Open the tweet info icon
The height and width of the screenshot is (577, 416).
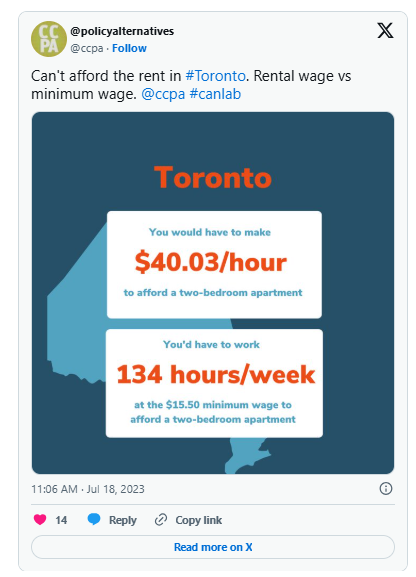(x=385, y=489)
